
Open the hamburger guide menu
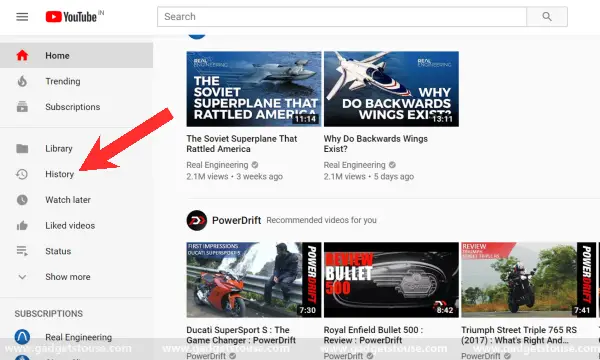pyautogui.click(x=22, y=17)
